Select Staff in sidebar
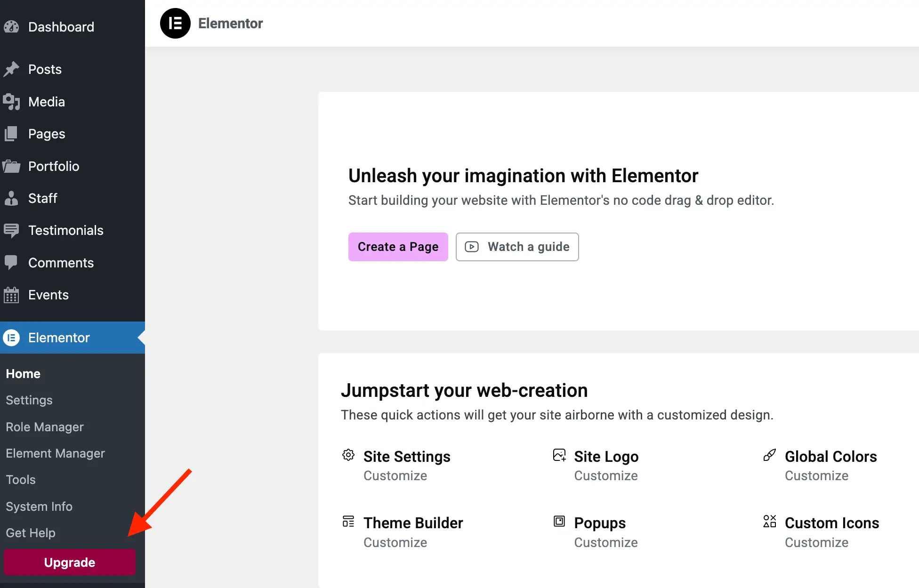 tap(73, 198)
